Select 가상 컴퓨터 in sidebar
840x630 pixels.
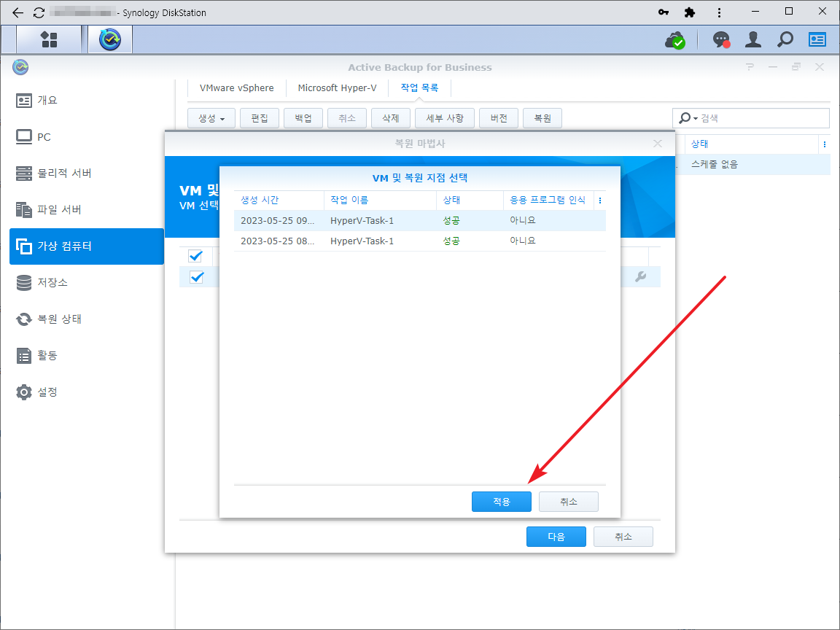point(87,246)
